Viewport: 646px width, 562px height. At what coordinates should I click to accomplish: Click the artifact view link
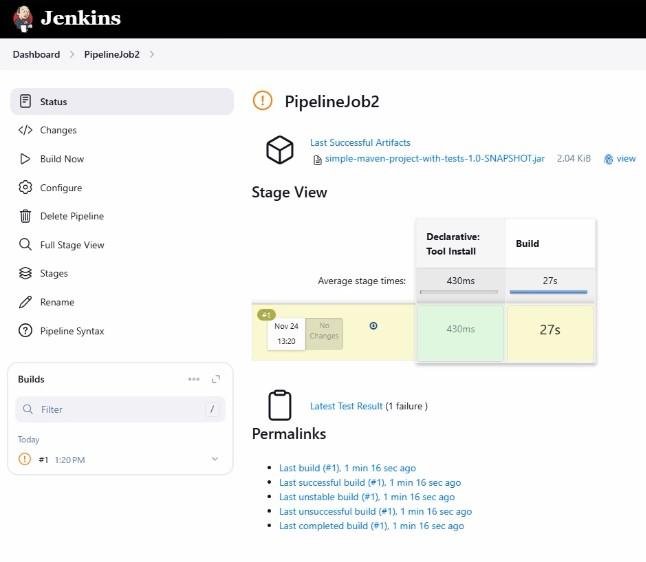pyautogui.click(x=626, y=159)
